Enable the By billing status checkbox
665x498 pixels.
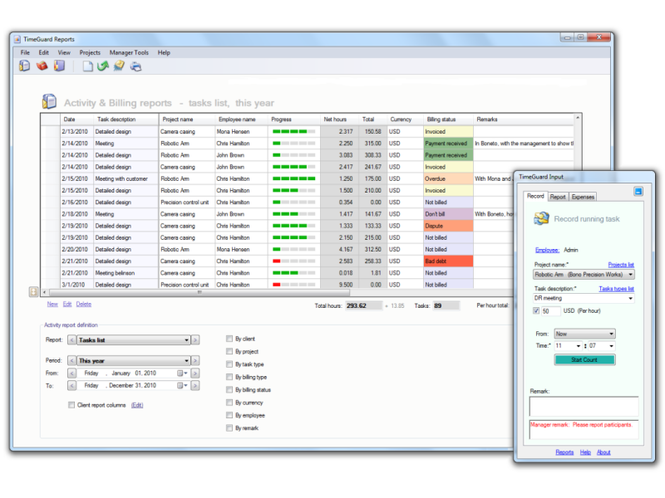(229, 389)
